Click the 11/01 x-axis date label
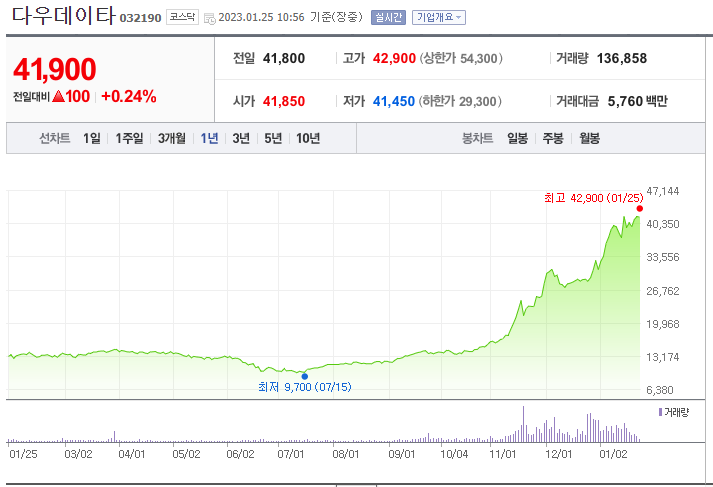This screenshot has width=713, height=487. point(503,454)
